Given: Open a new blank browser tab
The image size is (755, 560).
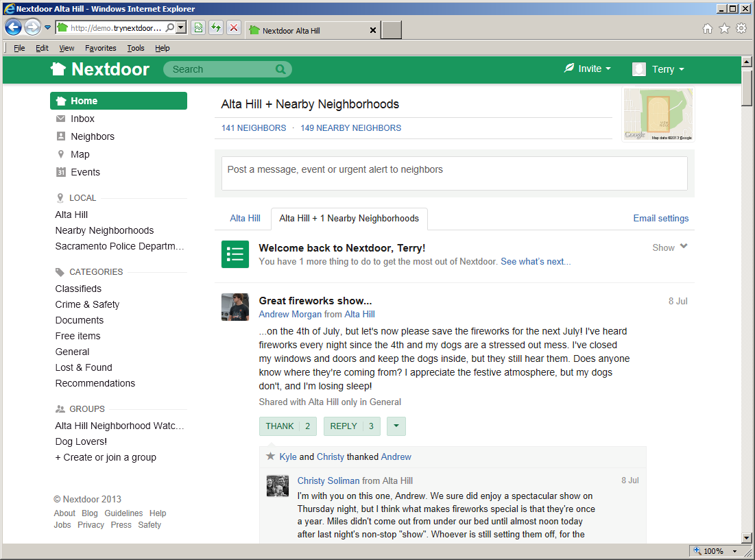Looking at the screenshot, I should pos(392,30).
